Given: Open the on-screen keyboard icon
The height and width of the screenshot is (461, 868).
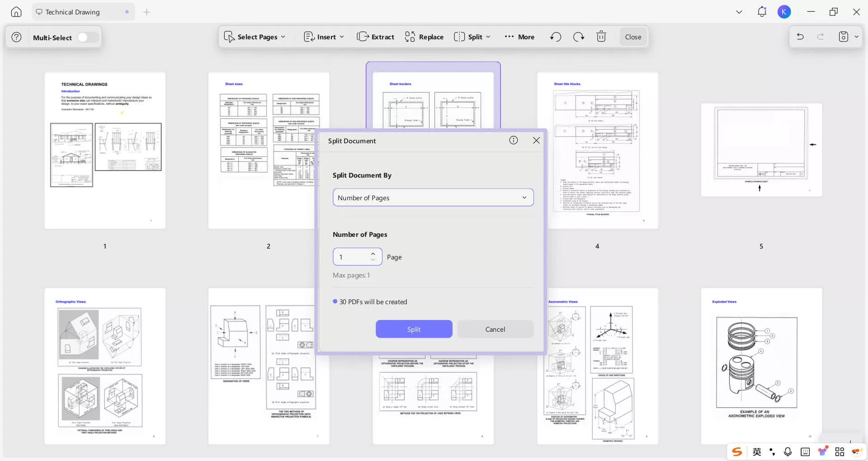Looking at the screenshot, I should [805, 452].
